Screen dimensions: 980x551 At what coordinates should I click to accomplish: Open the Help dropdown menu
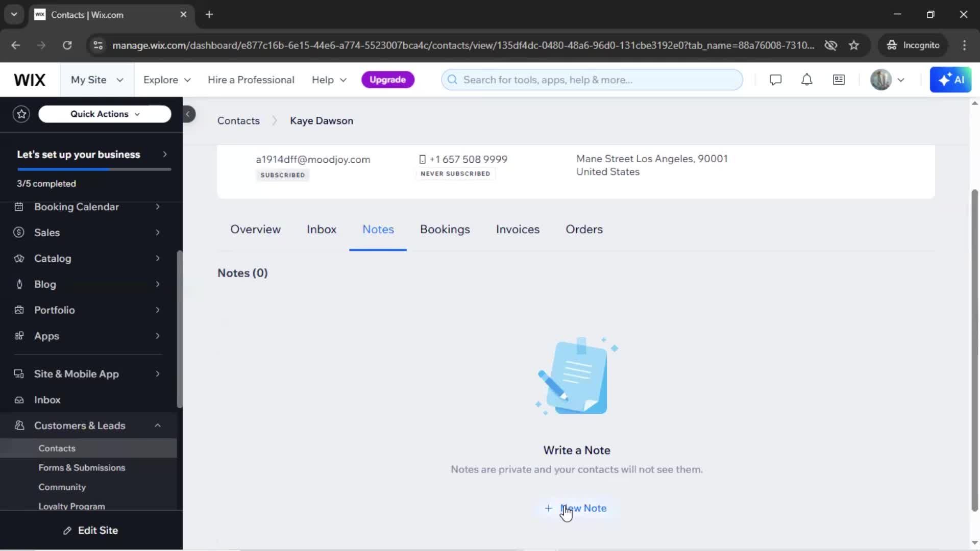(x=329, y=80)
